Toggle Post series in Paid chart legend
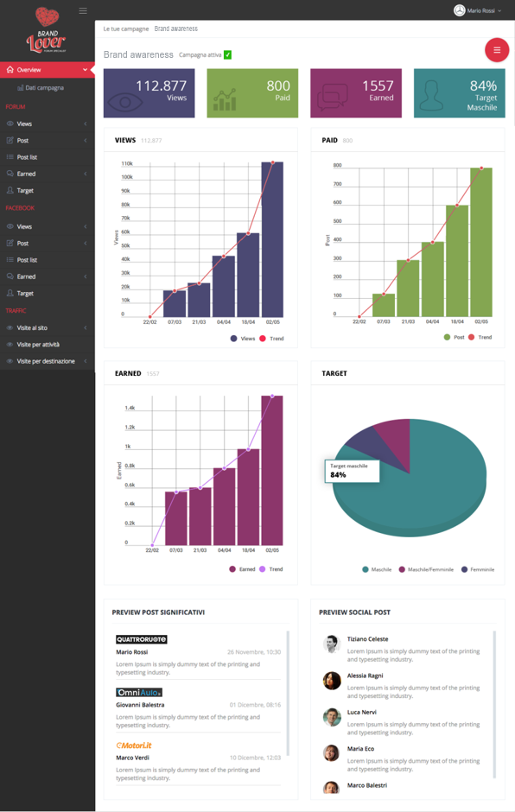This screenshot has height=812, width=515. tap(455, 337)
